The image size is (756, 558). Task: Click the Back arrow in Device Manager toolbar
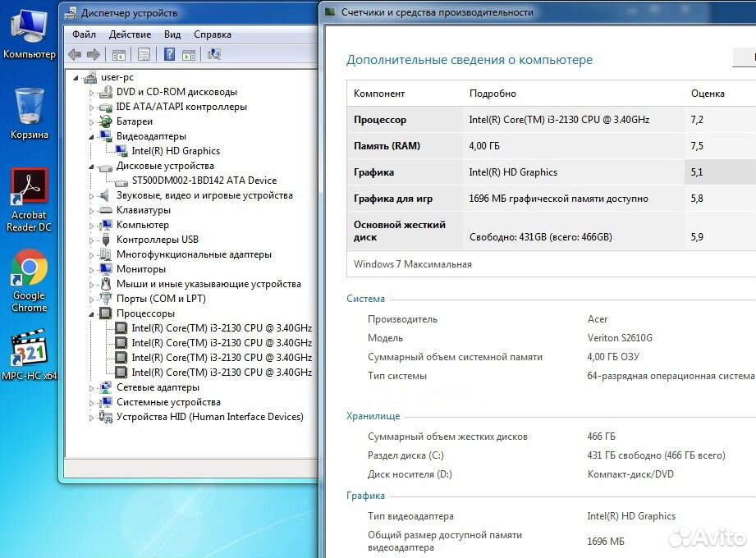click(75, 54)
